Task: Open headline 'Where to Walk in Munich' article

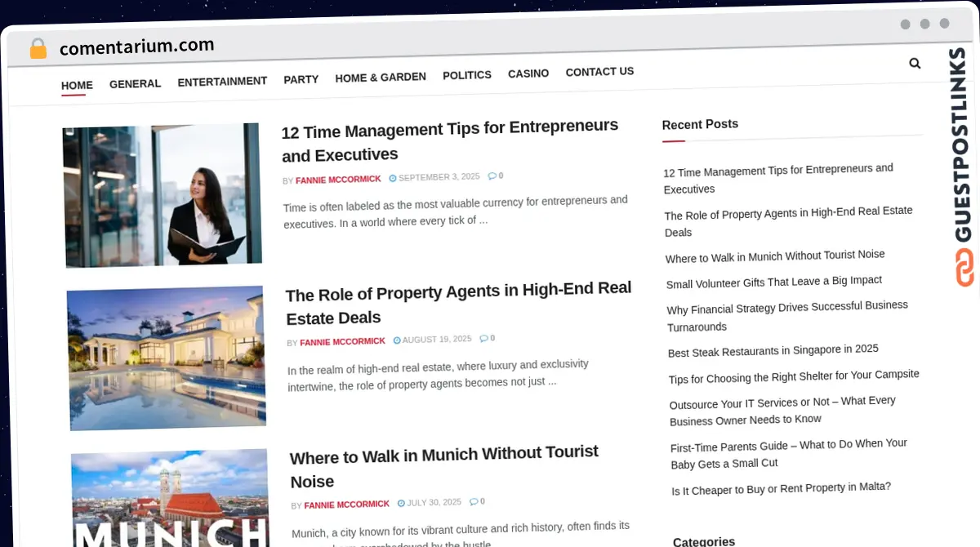Action: coord(444,466)
